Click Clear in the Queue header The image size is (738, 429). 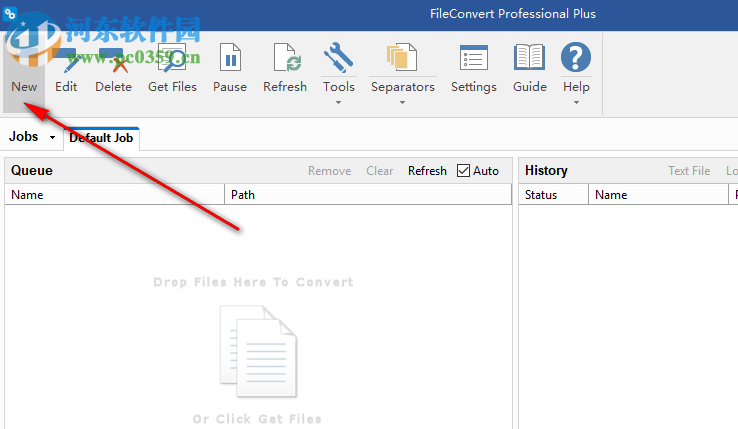pos(379,171)
